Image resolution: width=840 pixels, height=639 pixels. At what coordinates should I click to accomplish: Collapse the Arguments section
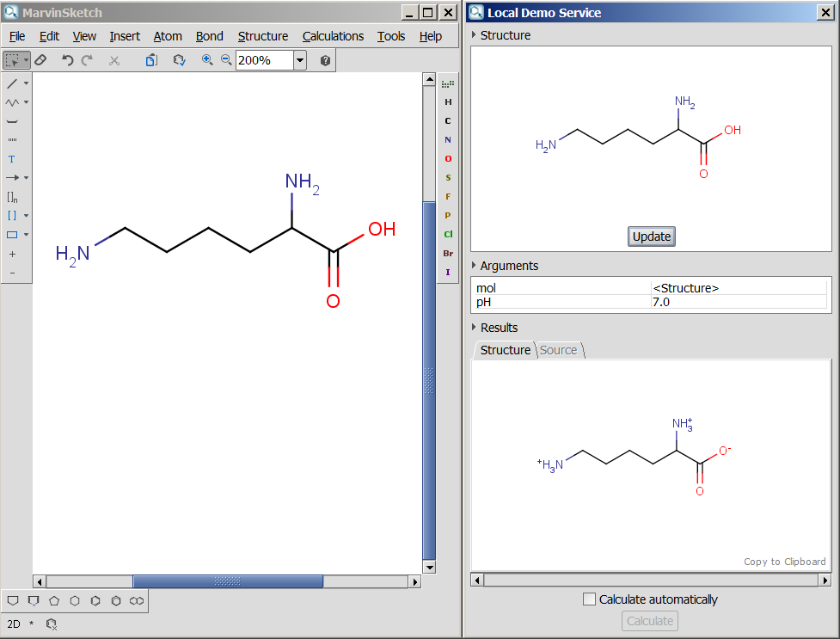coord(475,266)
